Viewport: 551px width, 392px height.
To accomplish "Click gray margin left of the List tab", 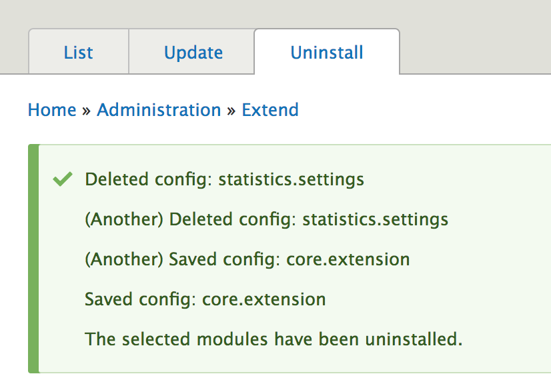I will [13, 53].
